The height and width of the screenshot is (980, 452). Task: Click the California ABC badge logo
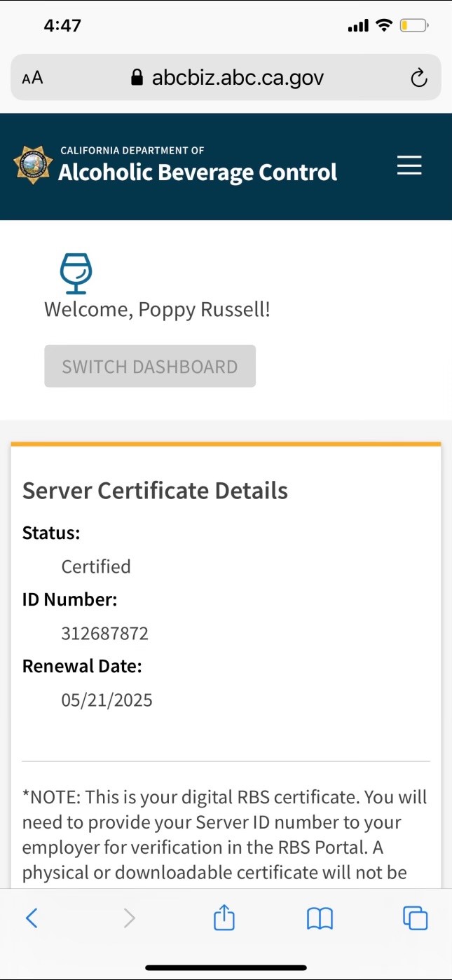coord(33,165)
